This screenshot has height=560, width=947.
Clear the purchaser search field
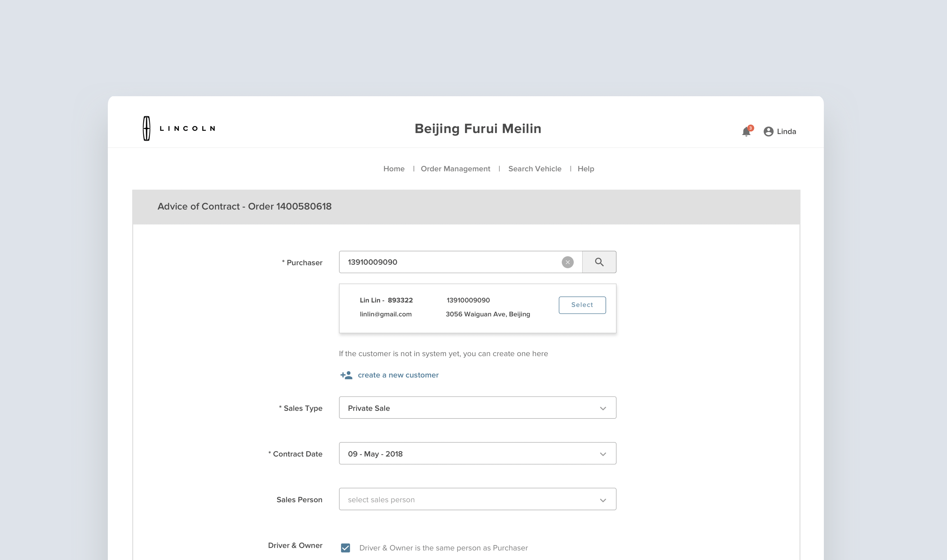(568, 262)
